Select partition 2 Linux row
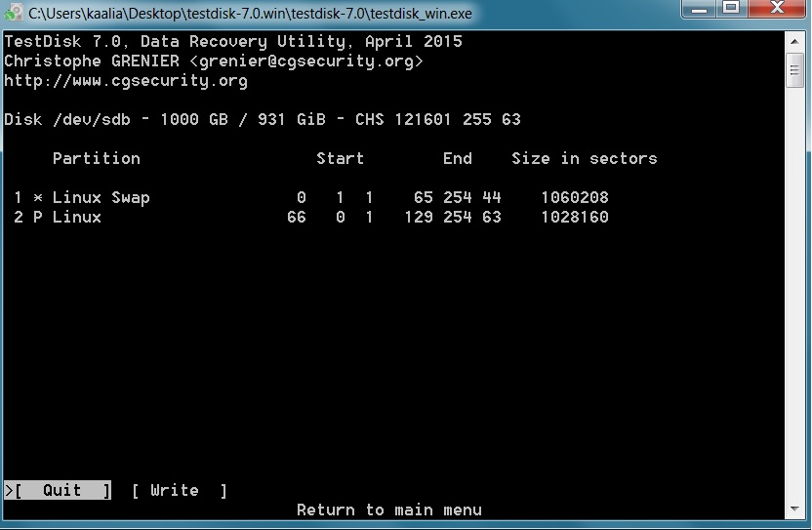812x530 pixels. click(311, 217)
